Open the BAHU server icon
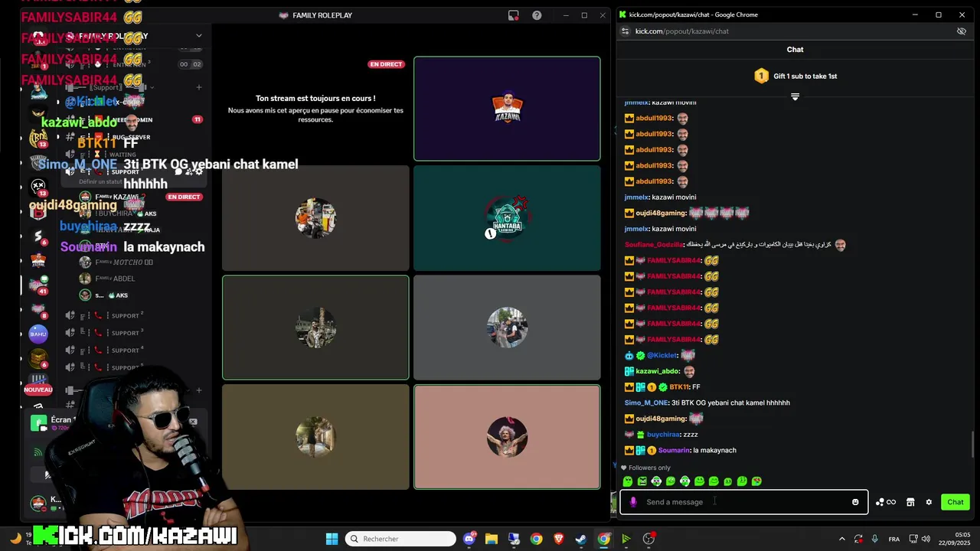 38,334
